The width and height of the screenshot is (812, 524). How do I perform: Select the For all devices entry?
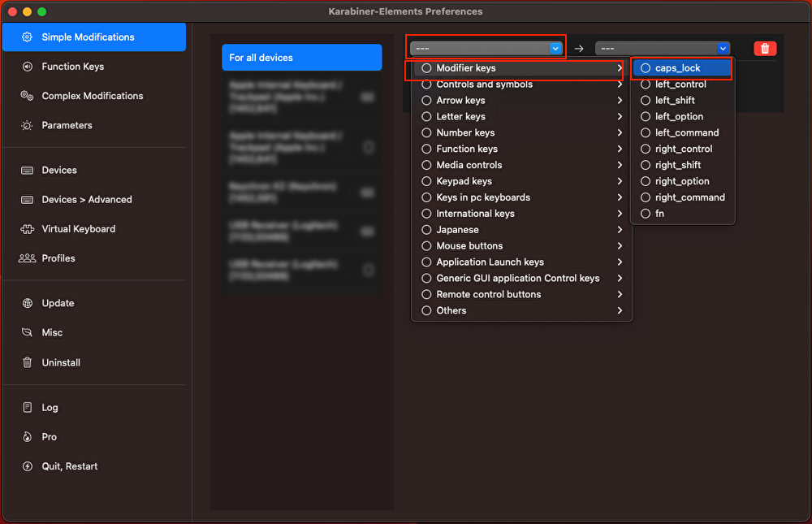[x=302, y=58]
